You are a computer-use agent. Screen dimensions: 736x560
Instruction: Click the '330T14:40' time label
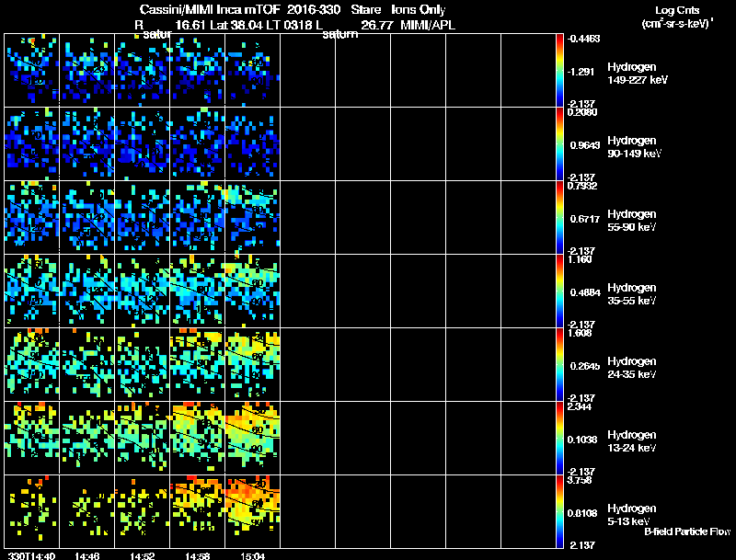tap(32, 556)
